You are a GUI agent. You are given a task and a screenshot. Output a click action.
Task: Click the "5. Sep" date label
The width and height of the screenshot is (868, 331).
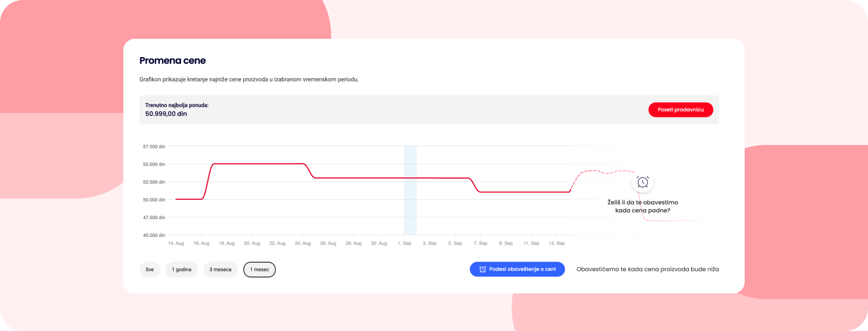[455, 243]
